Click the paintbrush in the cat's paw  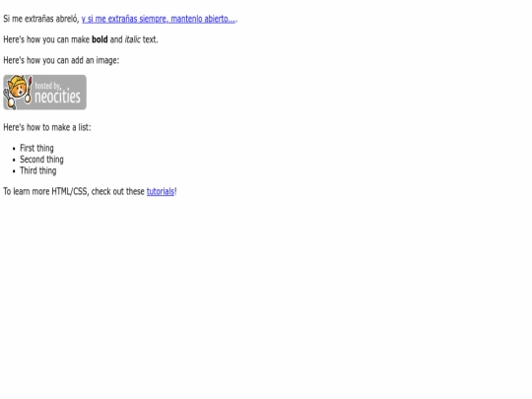point(29,90)
